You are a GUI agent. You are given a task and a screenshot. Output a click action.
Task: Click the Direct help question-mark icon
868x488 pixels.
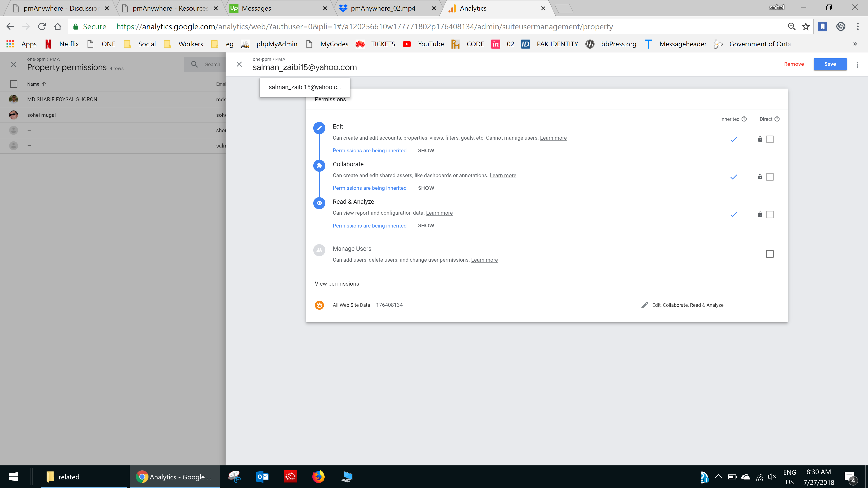pyautogui.click(x=777, y=119)
